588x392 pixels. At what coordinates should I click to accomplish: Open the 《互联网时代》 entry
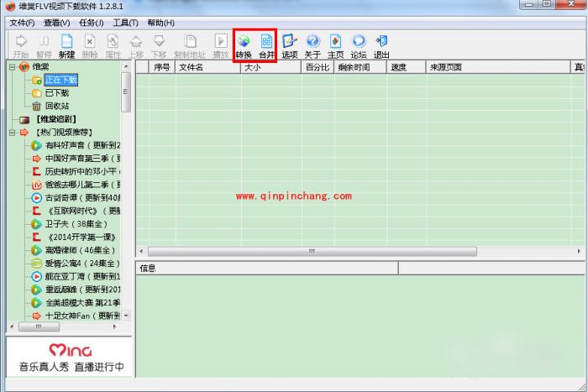[x=82, y=211]
